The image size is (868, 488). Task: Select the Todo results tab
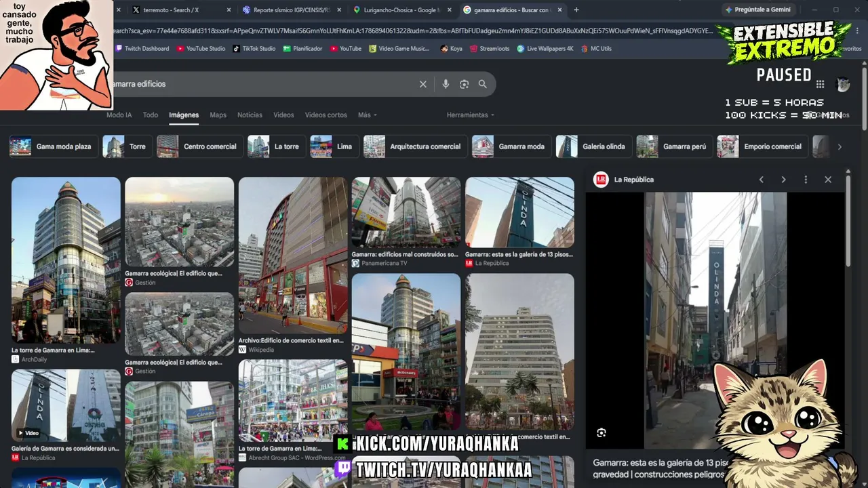click(151, 115)
